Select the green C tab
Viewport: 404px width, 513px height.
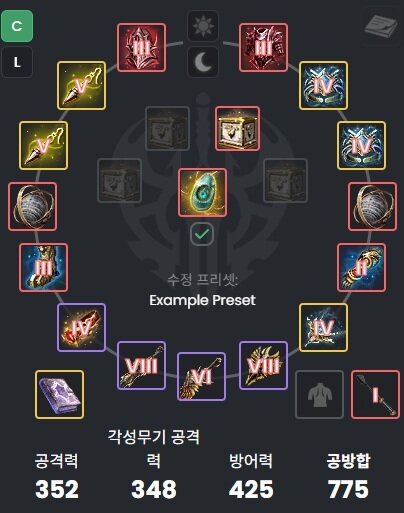tap(17, 26)
